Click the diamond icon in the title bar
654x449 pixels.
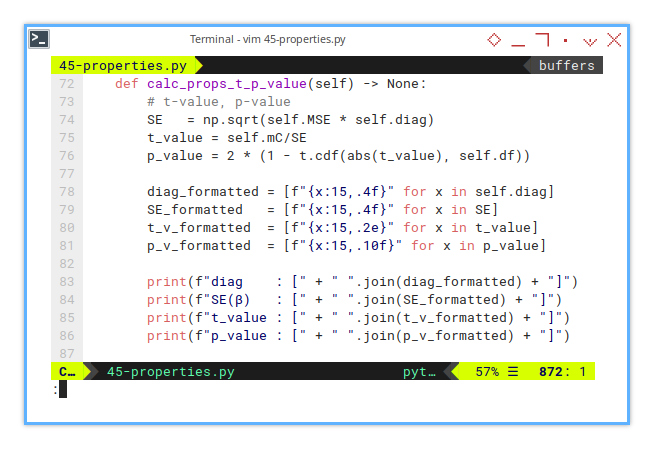pos(494,40)
